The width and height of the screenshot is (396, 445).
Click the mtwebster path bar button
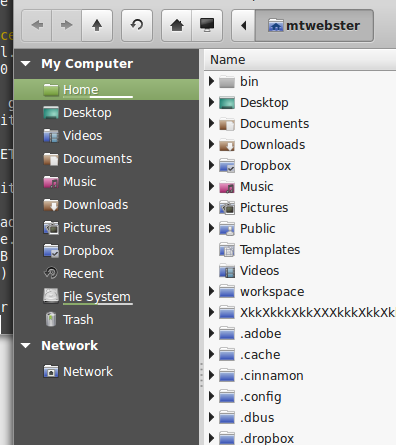(x=314, y=25)
